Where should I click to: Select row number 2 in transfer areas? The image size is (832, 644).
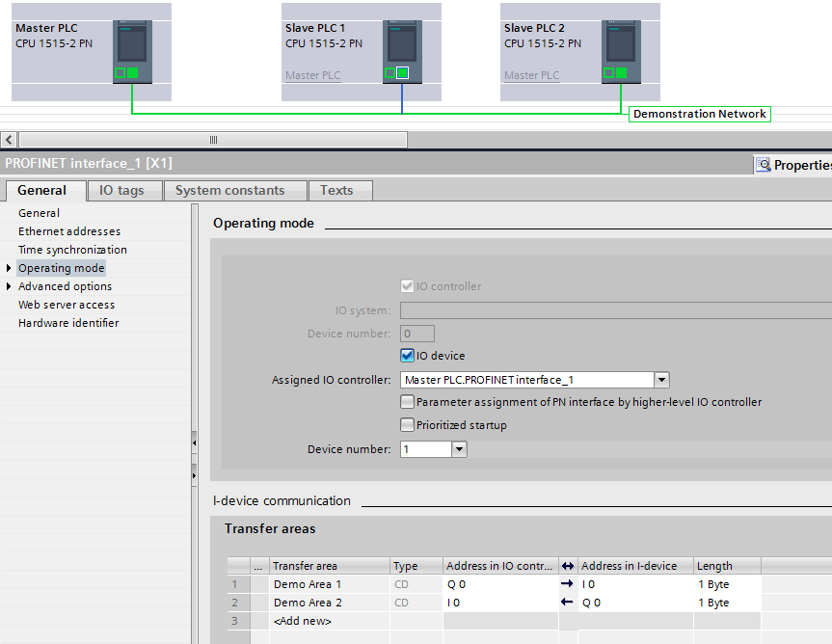click(x=238, y=603)
